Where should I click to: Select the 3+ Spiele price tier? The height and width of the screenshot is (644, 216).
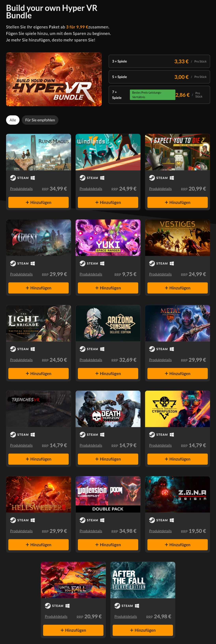pos(159,61)
